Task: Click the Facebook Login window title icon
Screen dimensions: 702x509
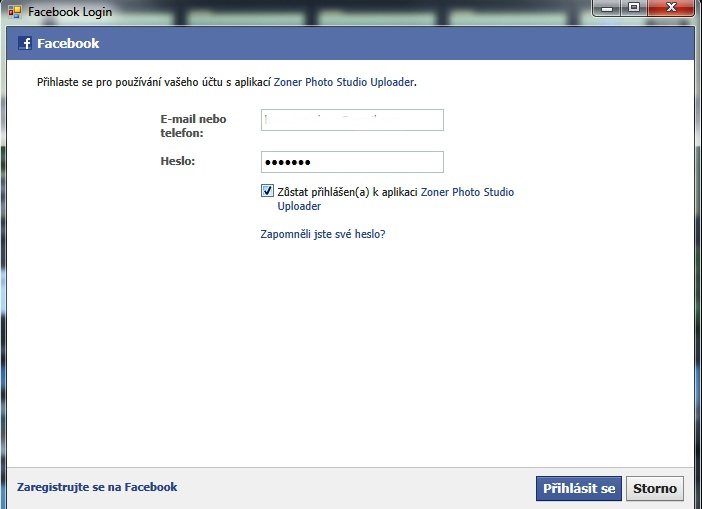Action: pyautogui.click(x=15, y=12)
